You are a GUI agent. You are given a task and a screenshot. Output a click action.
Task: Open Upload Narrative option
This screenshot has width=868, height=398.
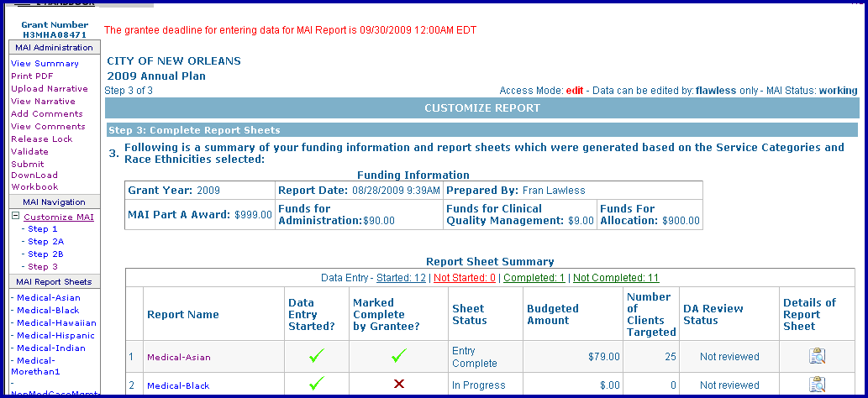[50, 88]
